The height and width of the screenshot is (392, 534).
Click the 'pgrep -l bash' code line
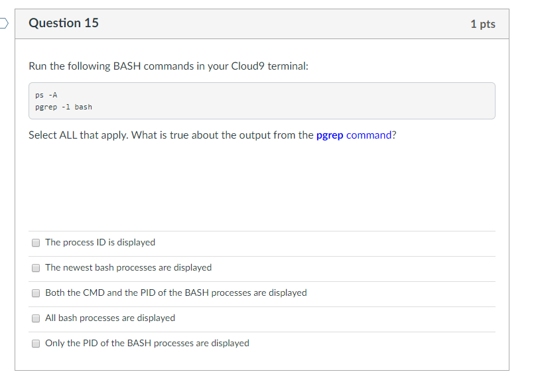point(64,107)
